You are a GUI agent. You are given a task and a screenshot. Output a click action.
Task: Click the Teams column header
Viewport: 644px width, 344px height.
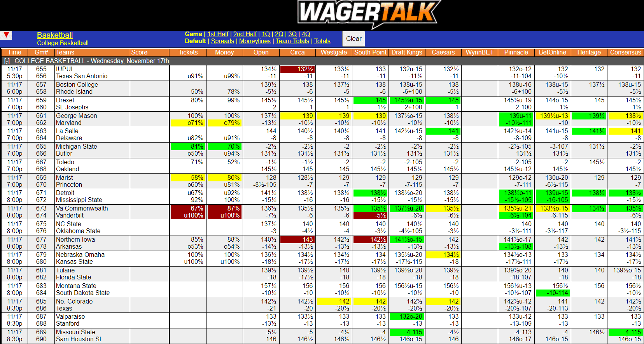(92, 53)
